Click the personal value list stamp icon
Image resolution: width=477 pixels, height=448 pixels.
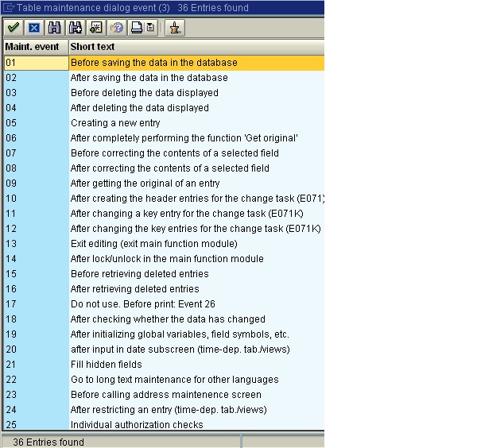[x=175, y=28]
